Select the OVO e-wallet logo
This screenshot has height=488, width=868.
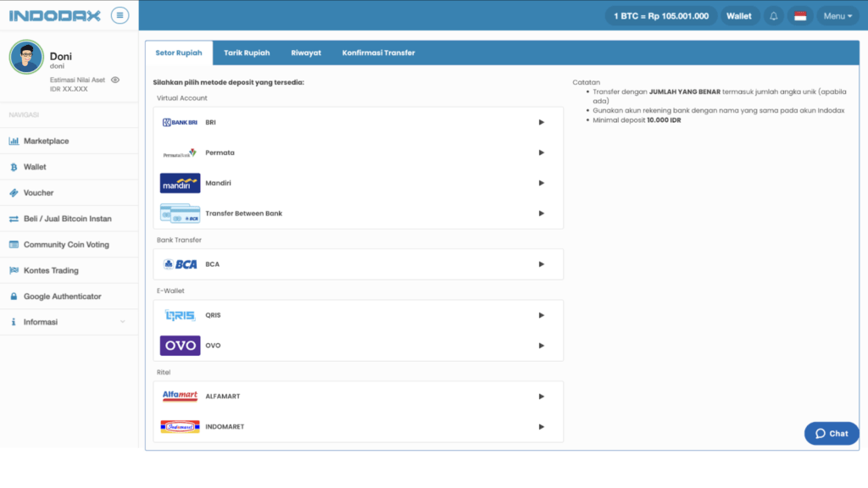coord(180,346)
